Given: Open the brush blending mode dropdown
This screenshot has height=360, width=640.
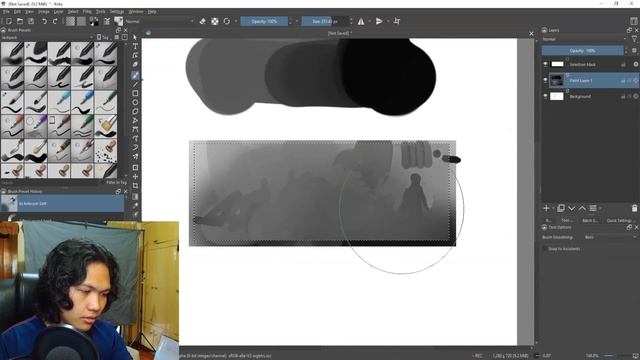Looking at the screenshot, I should (x=160, y=21).
